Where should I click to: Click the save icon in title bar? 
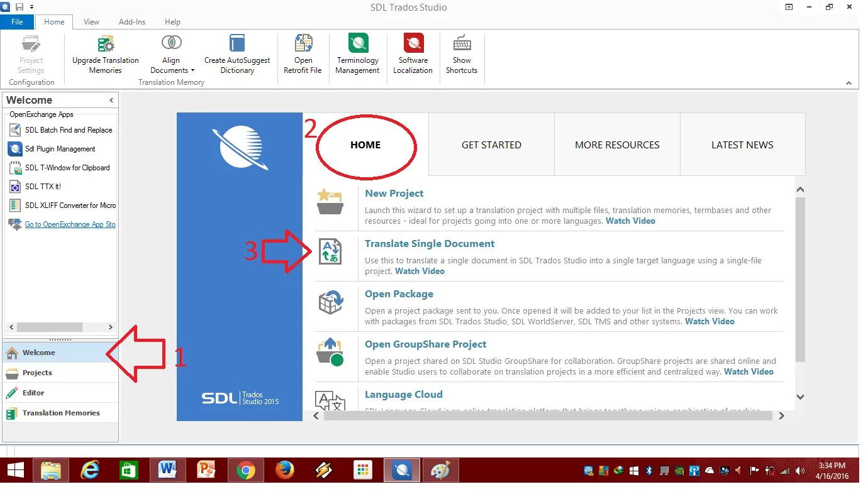tap(19, 7)
